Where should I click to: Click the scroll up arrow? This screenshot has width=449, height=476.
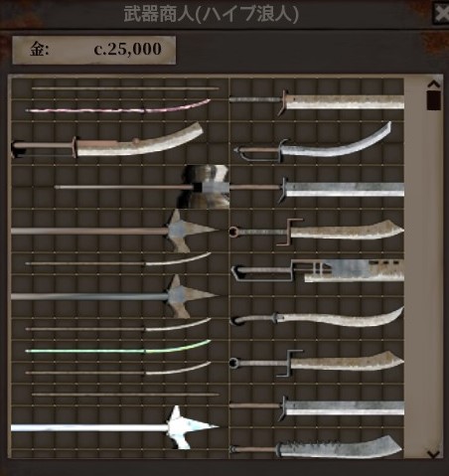(x=434, y=84)
